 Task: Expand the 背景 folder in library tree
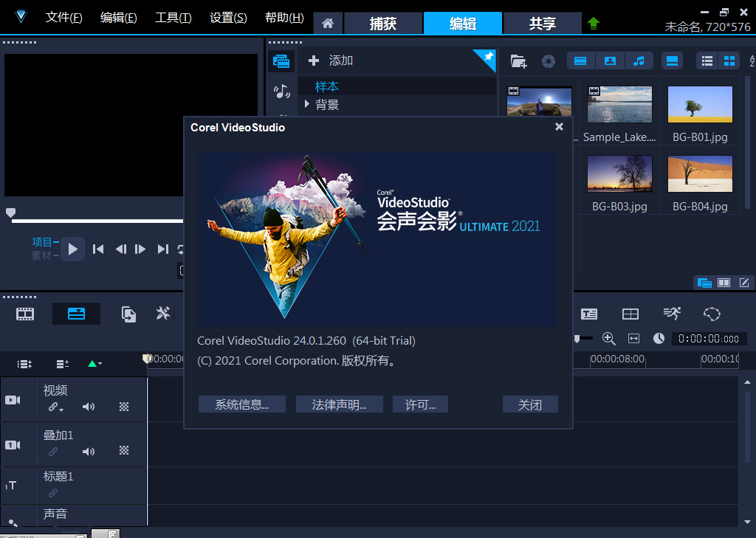pyautogui.click(x=307, y=105)
